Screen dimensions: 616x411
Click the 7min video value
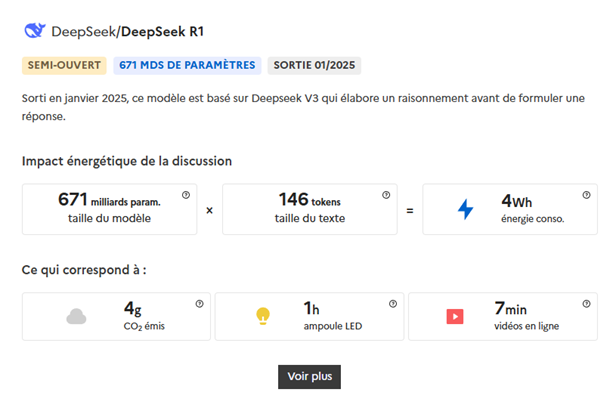point(510,308)
